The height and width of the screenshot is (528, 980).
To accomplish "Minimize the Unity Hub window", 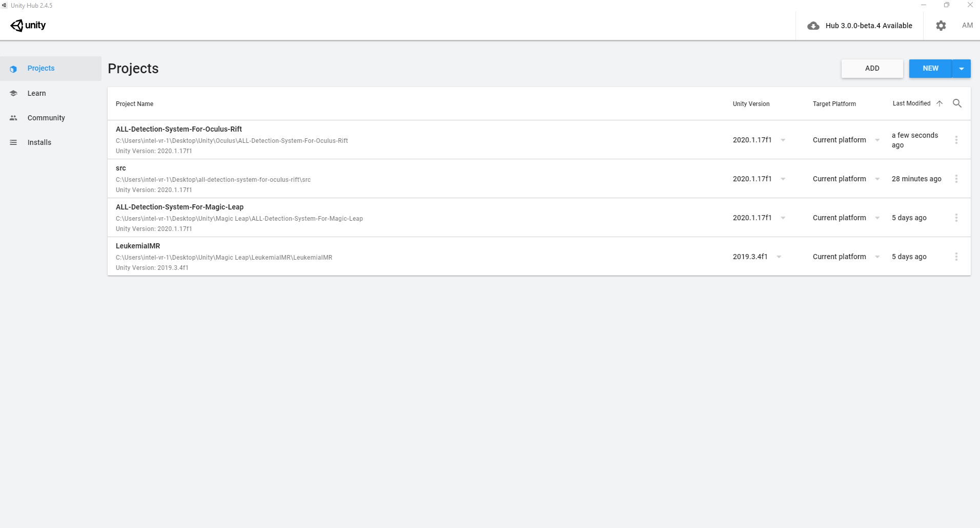I will point(924,5).
